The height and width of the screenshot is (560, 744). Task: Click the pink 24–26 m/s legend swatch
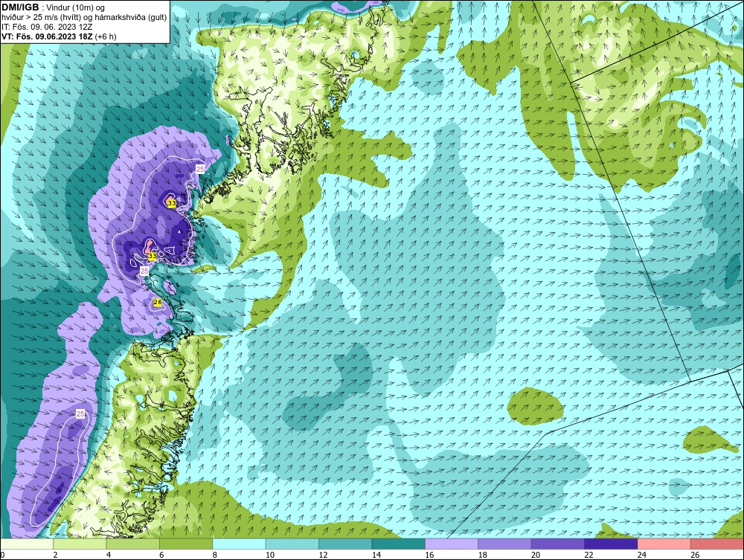tap(664, 544)
